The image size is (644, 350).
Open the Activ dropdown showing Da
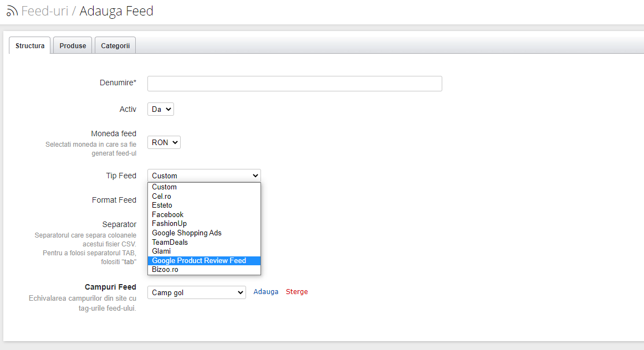161,109
